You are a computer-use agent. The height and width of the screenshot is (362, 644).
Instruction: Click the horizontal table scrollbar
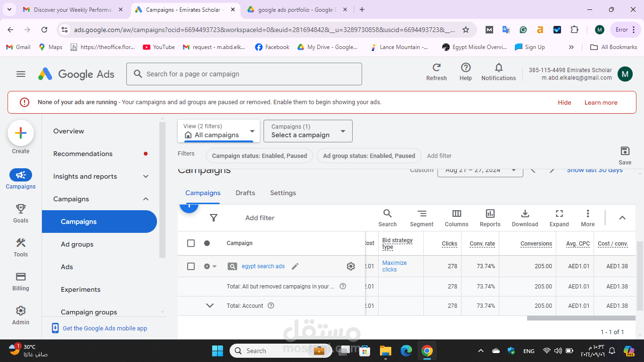tap(581, 318)
